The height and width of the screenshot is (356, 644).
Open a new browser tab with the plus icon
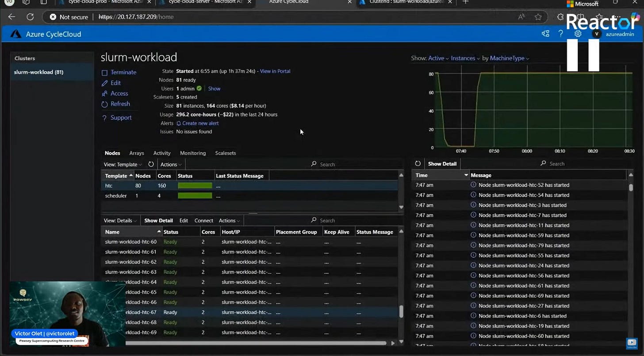(x=465, y=2)
